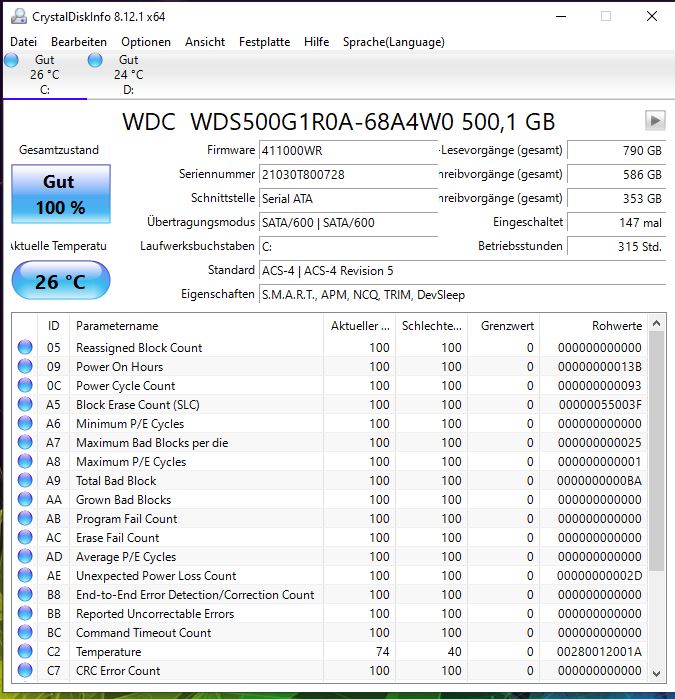Open the Hilfe menu
Image resolution: width=675 pixels, height=699 pixels.
(317, 42)
